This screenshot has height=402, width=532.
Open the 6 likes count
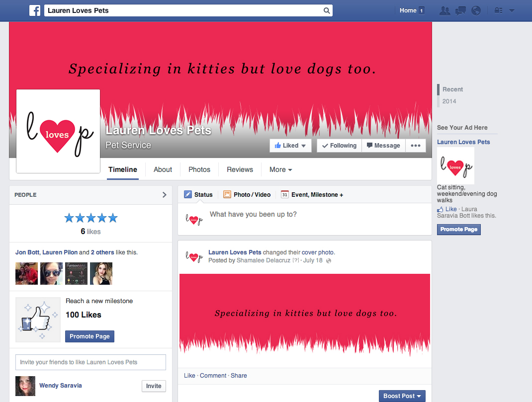(90, 232)
